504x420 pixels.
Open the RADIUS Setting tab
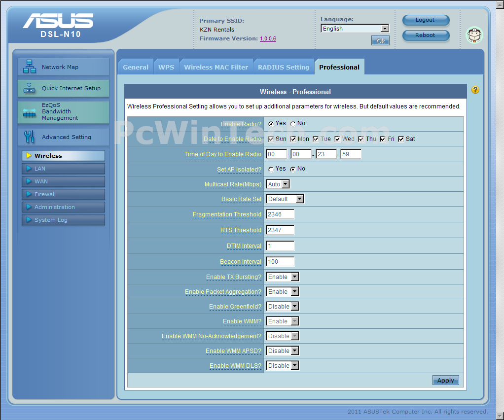pyautogui.click(x=283, y=67)
